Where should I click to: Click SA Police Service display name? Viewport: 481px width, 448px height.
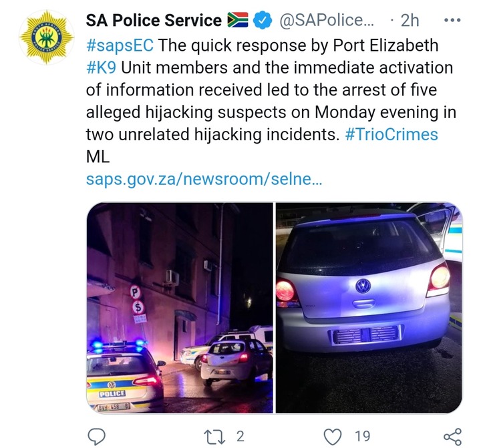tap(154, 20)
